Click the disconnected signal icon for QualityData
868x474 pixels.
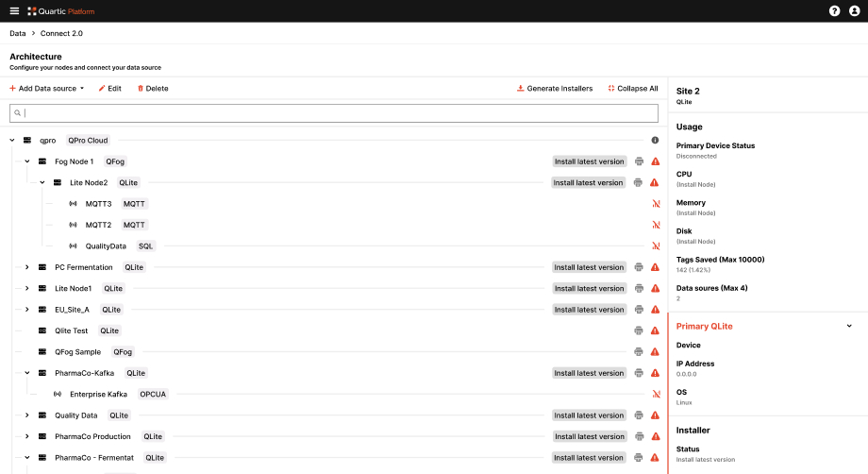[656, 245]
